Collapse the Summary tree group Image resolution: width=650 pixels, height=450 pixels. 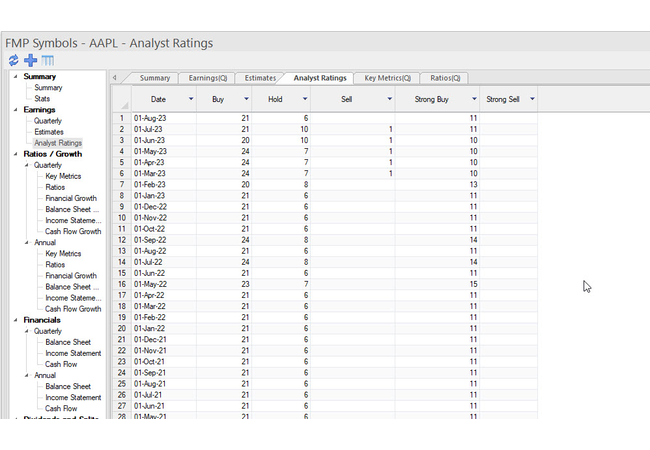click(16, 76)
